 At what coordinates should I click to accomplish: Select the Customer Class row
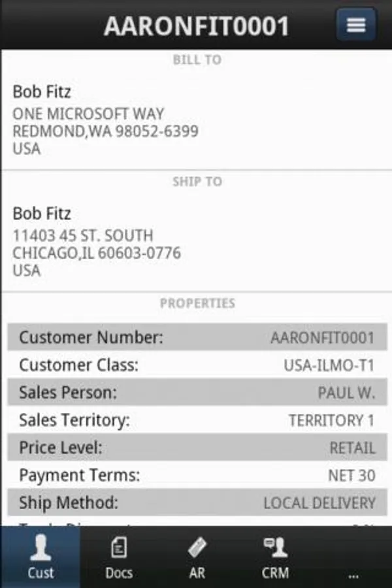pyautogui.click(x=196, y=365)
